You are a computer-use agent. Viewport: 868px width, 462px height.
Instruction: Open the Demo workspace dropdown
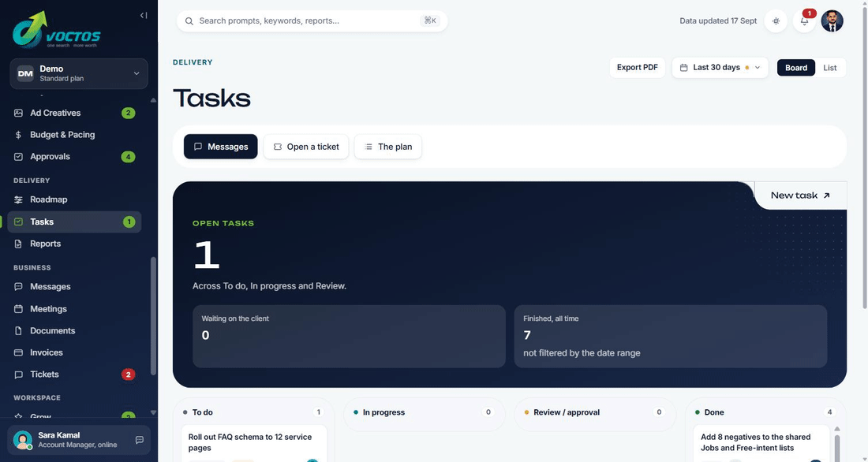click(x=79, y=73)
